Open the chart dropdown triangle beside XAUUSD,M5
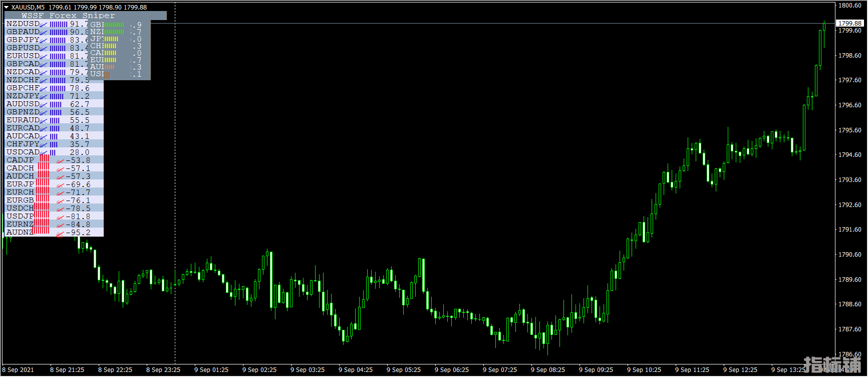The height and width of the screenshot is (377, 868). point(7,8)
